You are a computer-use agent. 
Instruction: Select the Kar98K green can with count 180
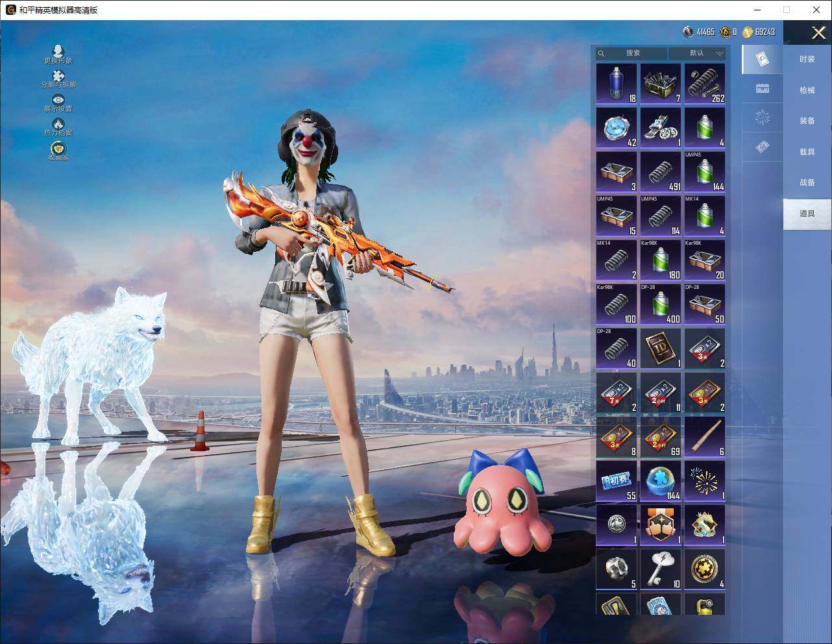[x=661, y=260]
